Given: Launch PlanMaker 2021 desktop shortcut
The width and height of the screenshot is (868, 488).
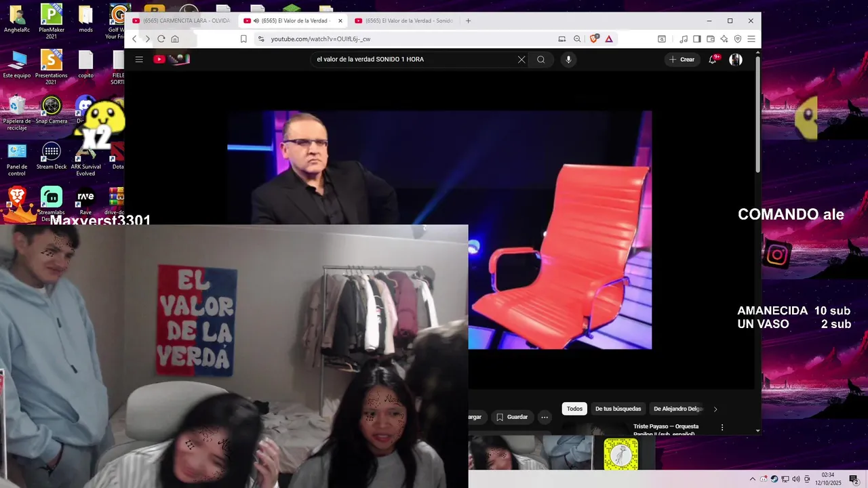Looking at the screenshot, I should [52, 22].
